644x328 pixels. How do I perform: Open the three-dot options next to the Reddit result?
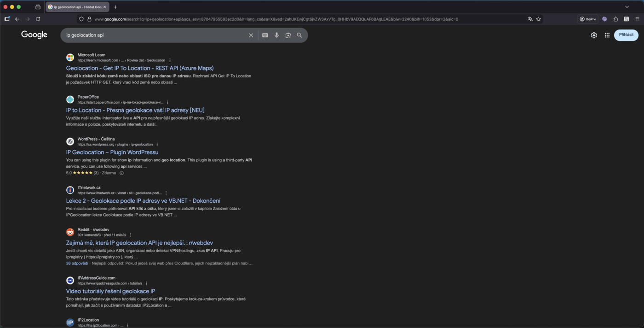click(x=130, y=235)
